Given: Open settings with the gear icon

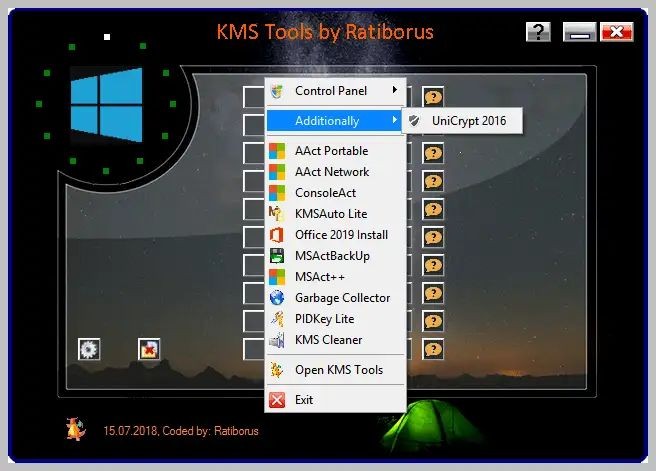Looking at the screenshot, I should click(89, 349).
